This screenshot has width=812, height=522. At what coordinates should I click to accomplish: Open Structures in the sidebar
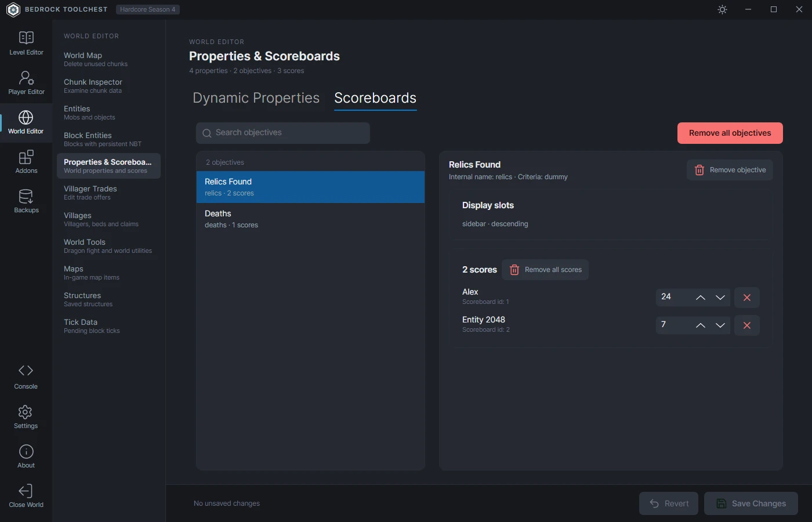(x=108, y=299)
